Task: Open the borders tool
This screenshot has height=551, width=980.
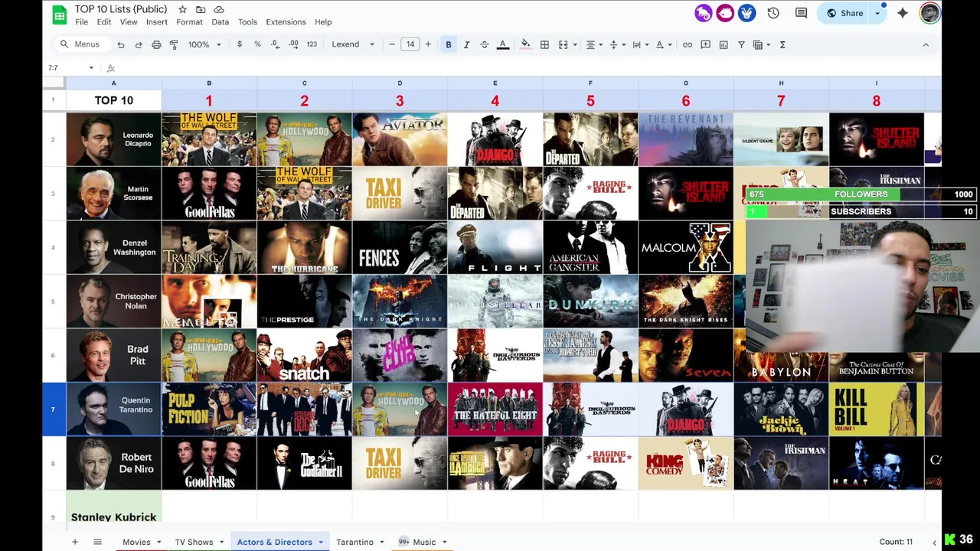Action: coord(544,44)
